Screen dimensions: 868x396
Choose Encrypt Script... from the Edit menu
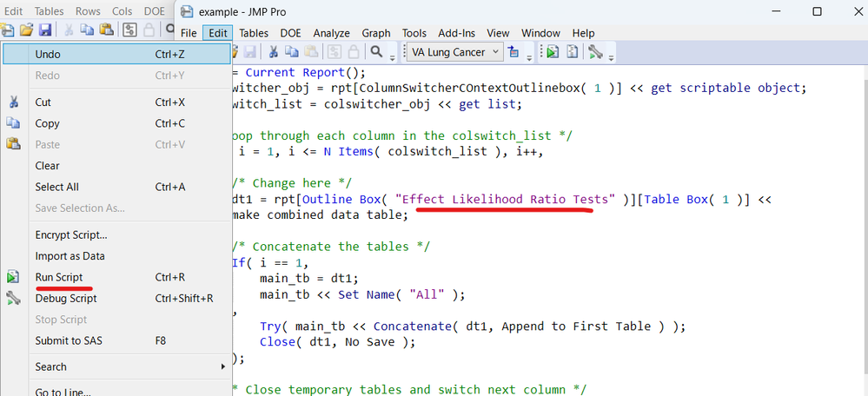[x=116, y=234]
